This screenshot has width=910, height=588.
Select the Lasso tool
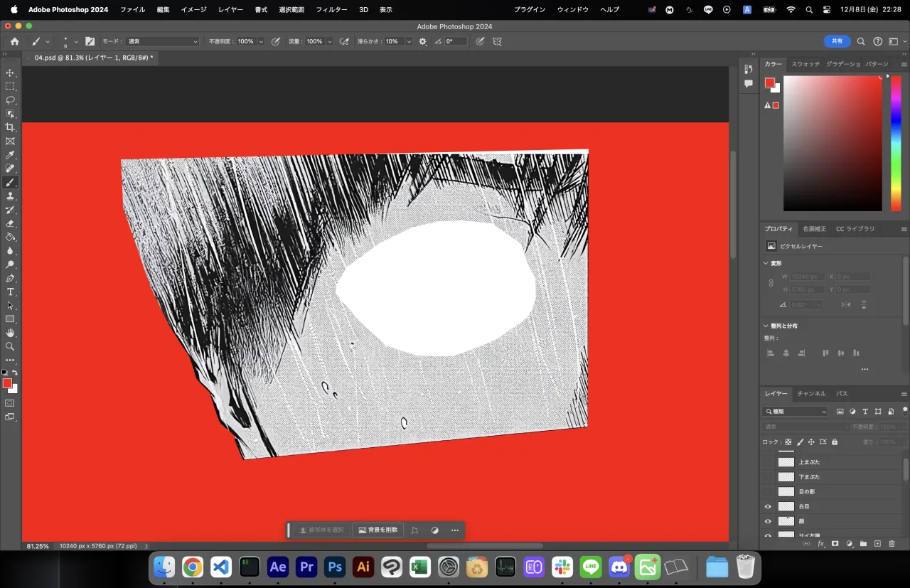[10, 100]
